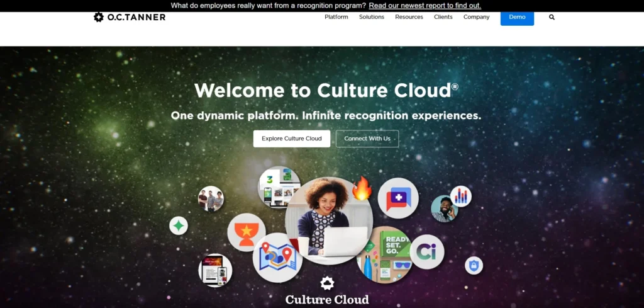Click the 'Culture Cloud' wordmark text below emblem

[x=327, y=299]
